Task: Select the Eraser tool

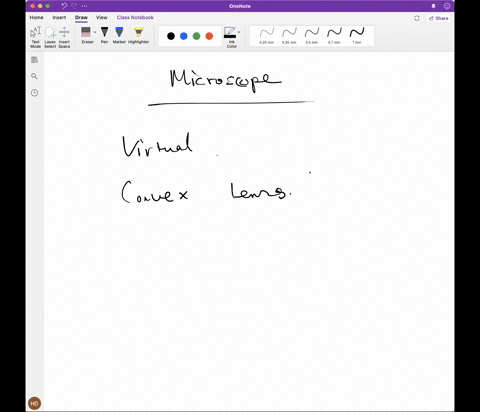Action: (x=86, y=35)
